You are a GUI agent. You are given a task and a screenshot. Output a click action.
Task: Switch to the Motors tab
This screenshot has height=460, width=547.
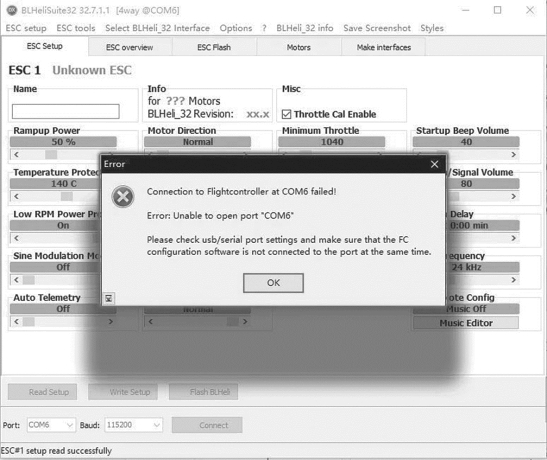299,47
